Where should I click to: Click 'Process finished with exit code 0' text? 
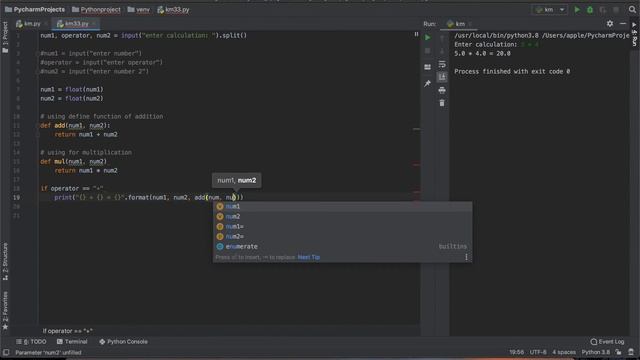pos(512,71)
